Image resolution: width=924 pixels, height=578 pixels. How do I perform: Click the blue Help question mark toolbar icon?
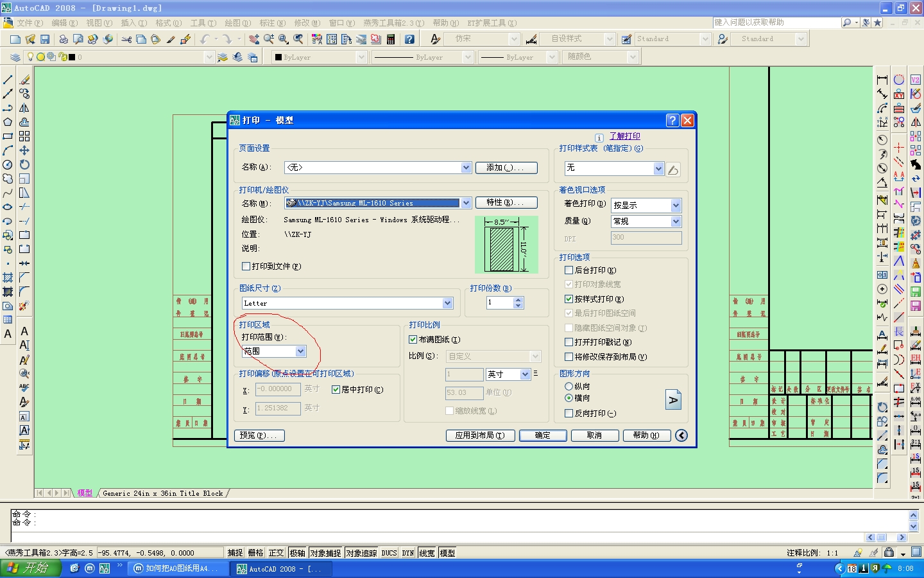409,39
